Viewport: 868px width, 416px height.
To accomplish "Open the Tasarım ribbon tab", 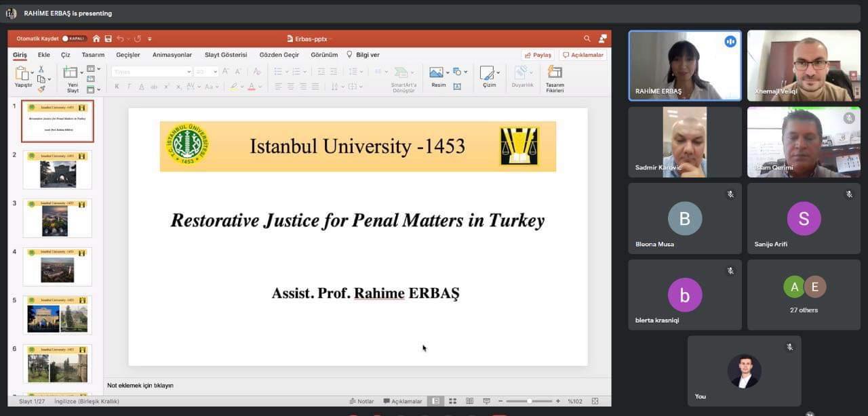I will (93, 55).
